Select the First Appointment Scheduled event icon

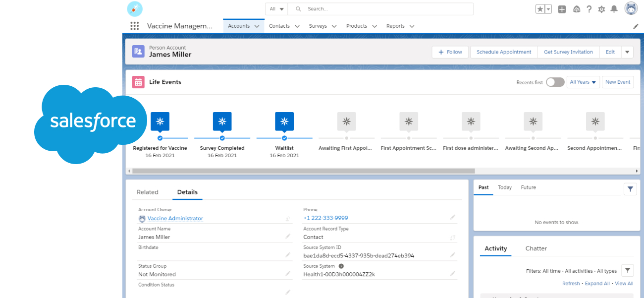[409, 121]
